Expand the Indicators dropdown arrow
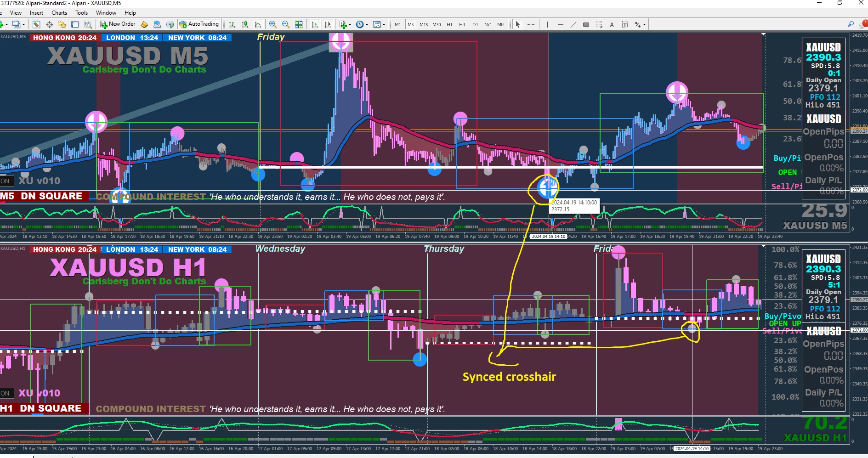 pyautogui.click(x=350, y=24)
